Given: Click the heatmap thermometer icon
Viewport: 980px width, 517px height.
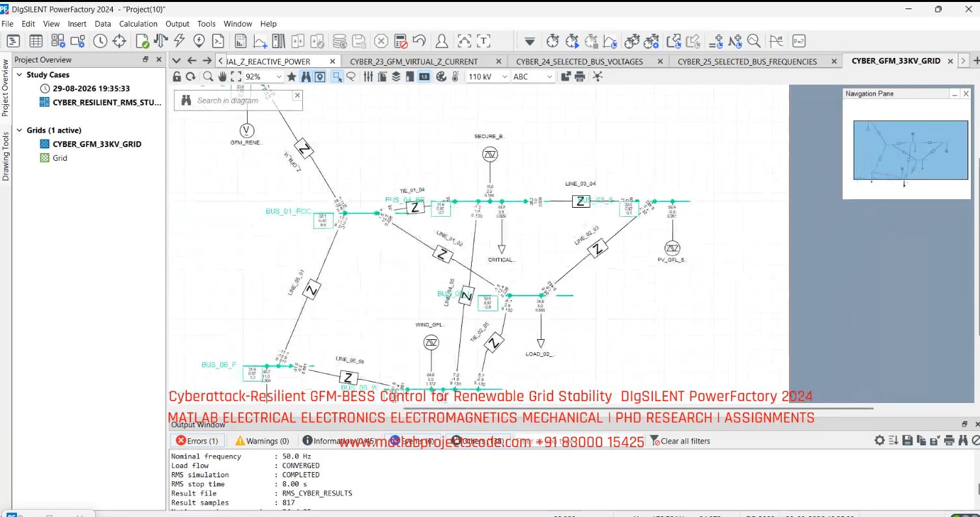Looking at the screenshot, I should coord(455,77).
